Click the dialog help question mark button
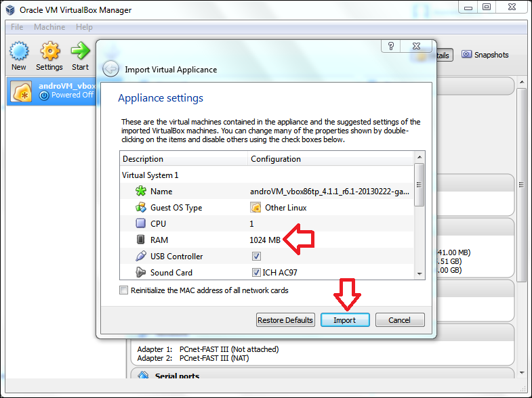 click(x=391, y=46)
